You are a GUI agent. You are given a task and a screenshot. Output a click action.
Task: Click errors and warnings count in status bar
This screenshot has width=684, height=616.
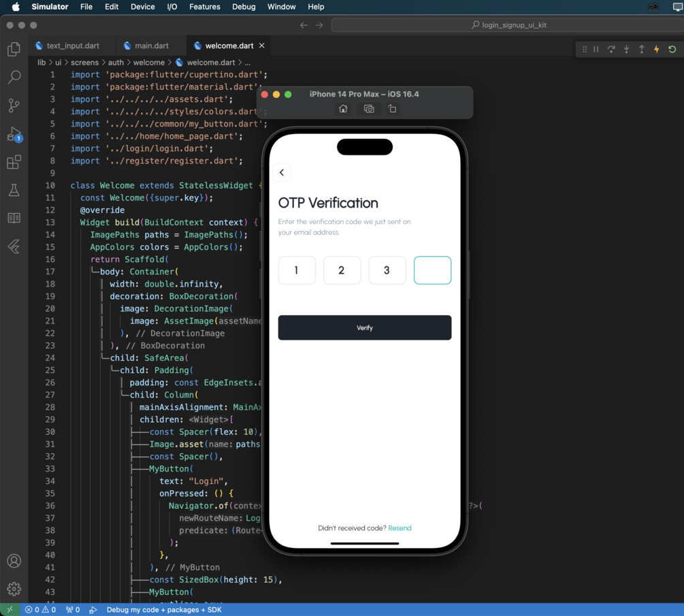(41, 609)
